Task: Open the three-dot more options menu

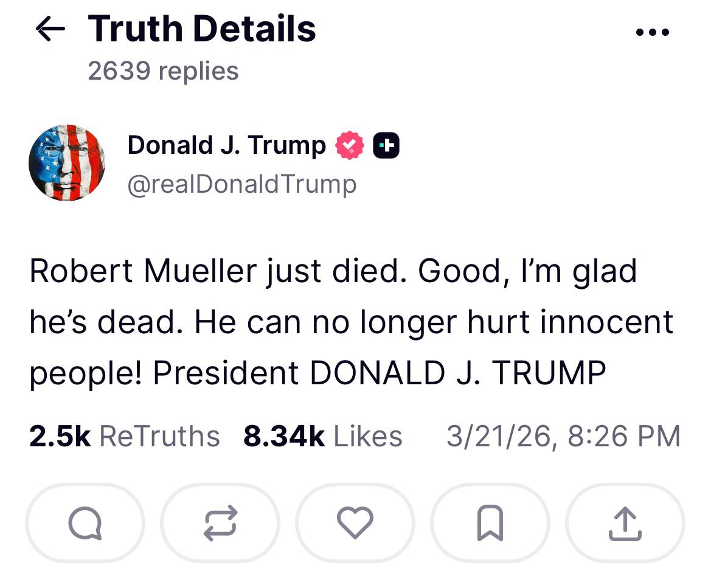Action: click(x=653, y=32)
